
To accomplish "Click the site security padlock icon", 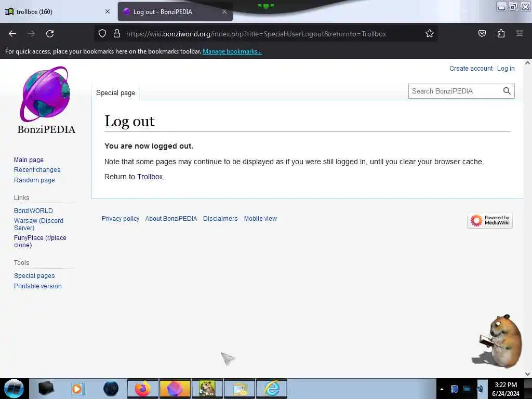I will click(117, 34).
